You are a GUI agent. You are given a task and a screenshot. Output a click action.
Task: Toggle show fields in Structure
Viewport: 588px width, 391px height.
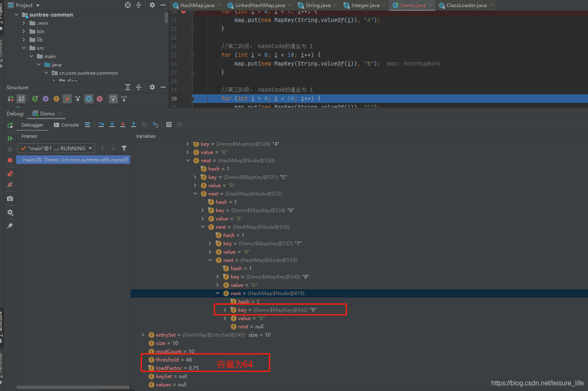[x=56, y=99]
